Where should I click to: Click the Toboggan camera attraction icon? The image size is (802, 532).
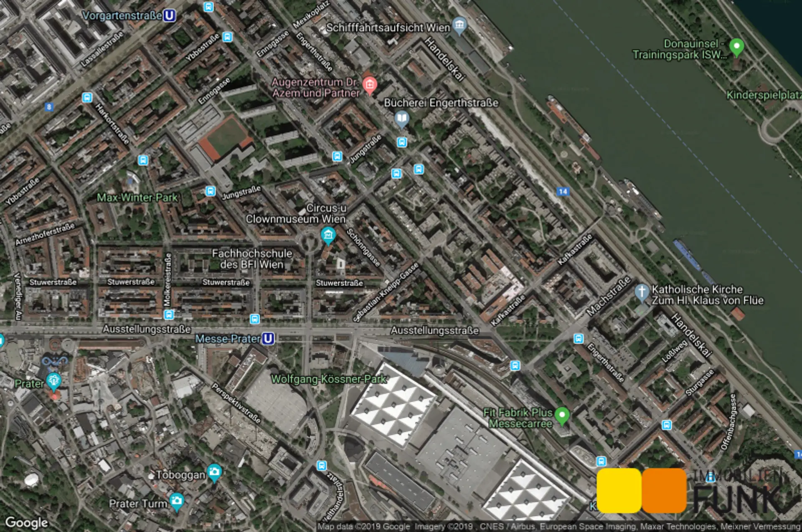tap(214, 472)
